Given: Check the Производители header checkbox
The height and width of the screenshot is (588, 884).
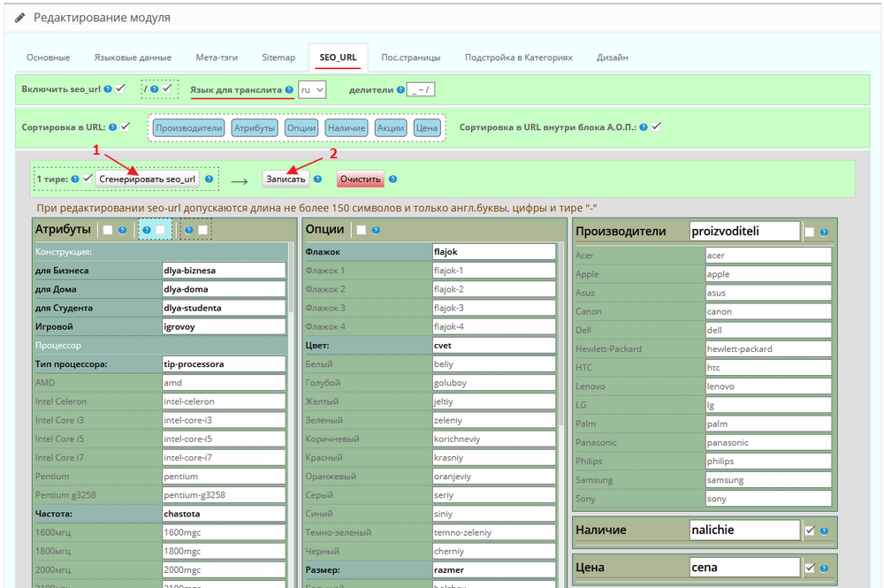Looking at the screenshot, I should click(x=810, y=233).
